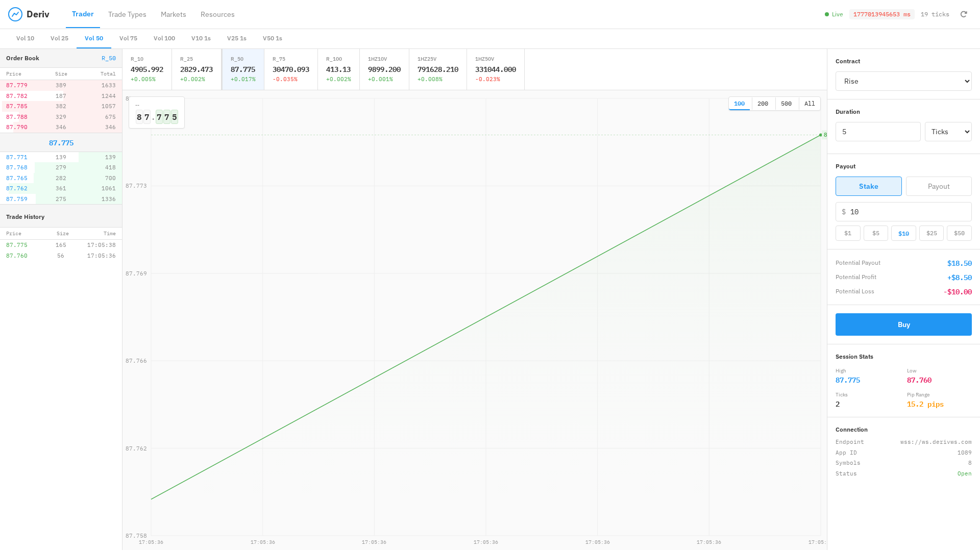
Task: Set chart range to 500 ticks
Action: (787, 104)
